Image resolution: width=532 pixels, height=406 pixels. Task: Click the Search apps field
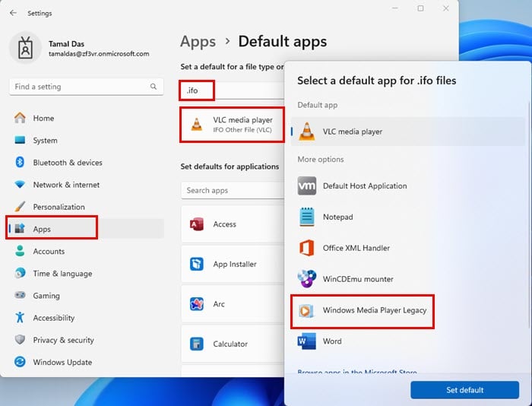[x=233, y=190]
